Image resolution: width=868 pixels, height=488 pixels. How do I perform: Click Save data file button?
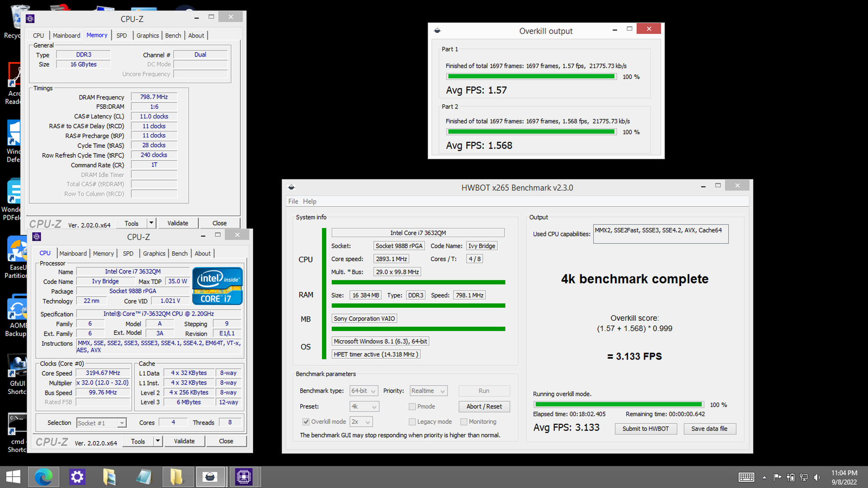(x=709, y=429)
